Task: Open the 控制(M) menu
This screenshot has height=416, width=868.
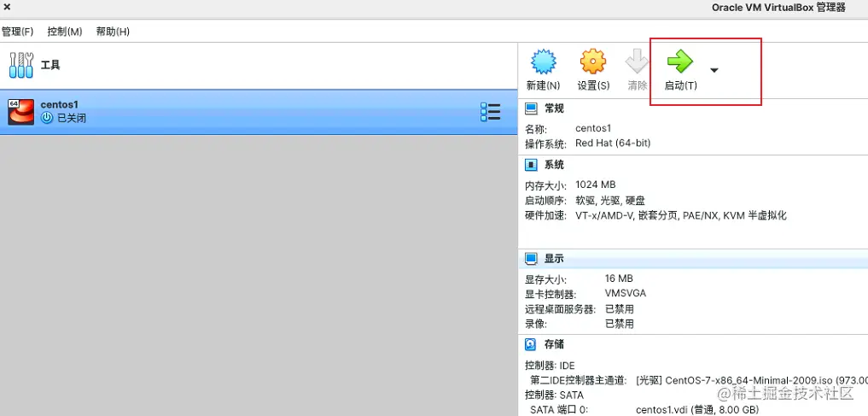Action: [65, 32]
